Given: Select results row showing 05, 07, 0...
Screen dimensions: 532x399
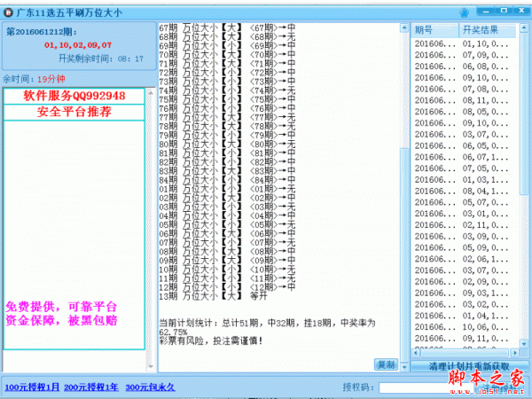Looking at the screenshot, I should pos(465,202).
